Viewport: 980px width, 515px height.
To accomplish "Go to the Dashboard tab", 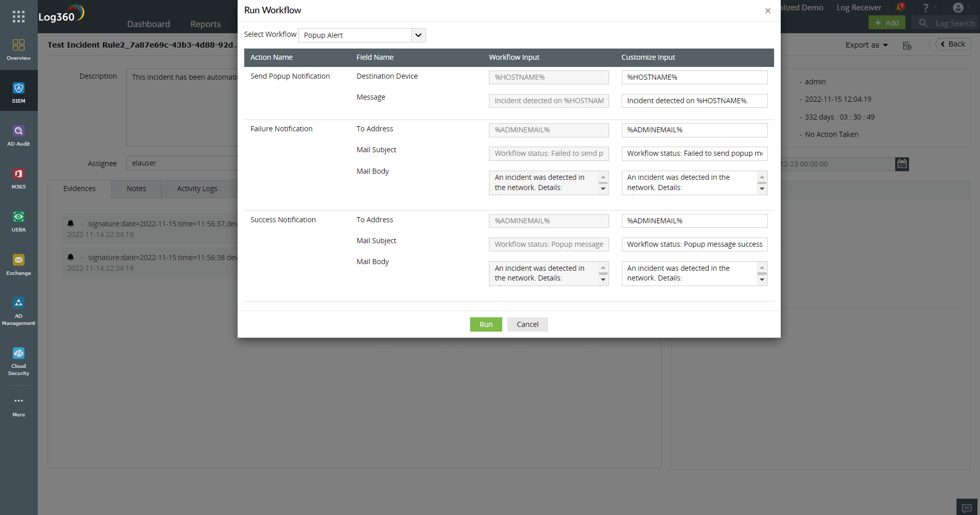I will click(x=148, y=24).
